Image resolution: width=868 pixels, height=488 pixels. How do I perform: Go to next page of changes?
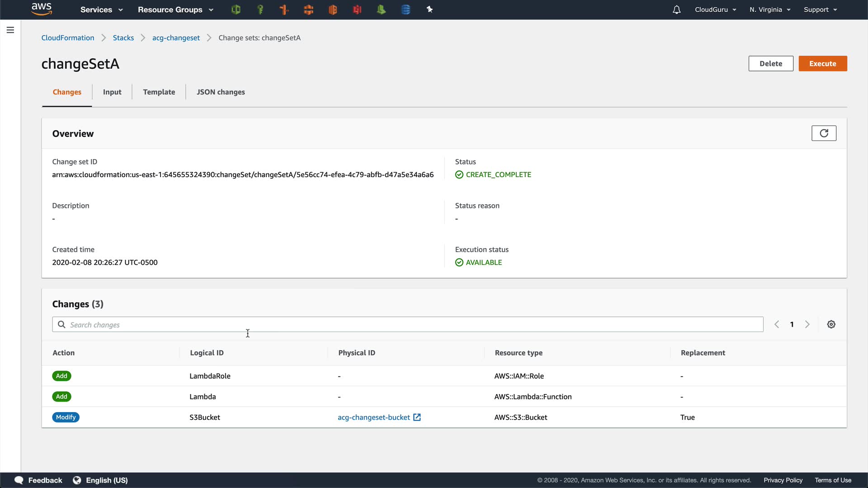point(807,324)
